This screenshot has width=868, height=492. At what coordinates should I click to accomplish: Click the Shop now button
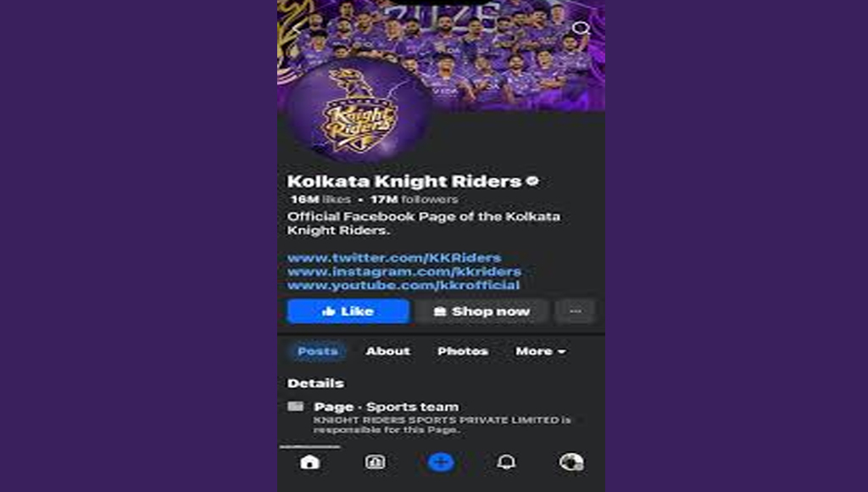point(481,311)
